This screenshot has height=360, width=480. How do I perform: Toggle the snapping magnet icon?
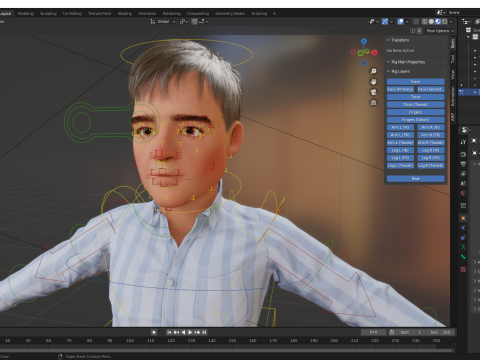point(194,22)
